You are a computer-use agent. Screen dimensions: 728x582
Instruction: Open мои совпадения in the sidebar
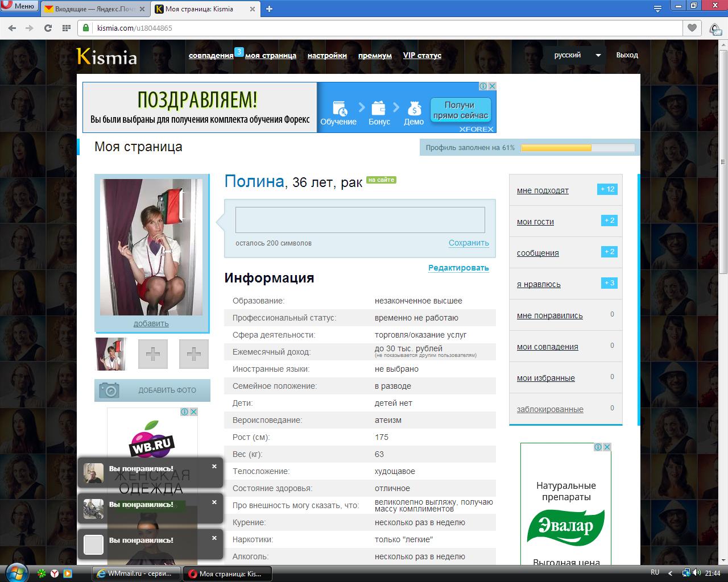coord(547,347)
